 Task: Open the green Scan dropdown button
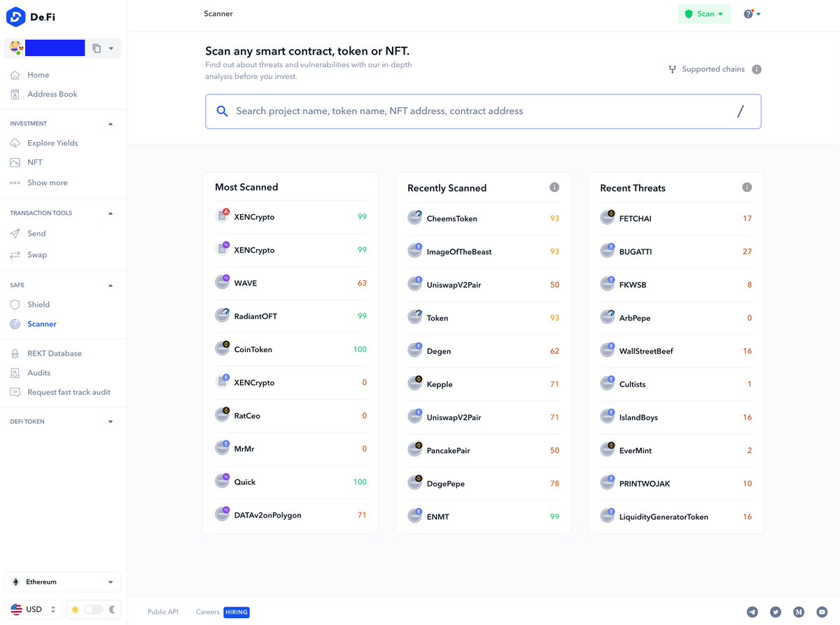[x=704, y=14]
